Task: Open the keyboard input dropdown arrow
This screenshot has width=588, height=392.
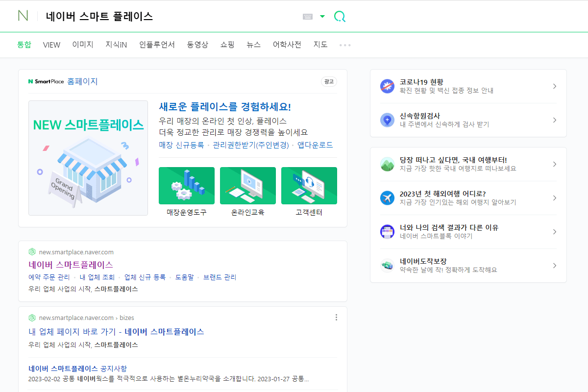Action: coord(322,16)
